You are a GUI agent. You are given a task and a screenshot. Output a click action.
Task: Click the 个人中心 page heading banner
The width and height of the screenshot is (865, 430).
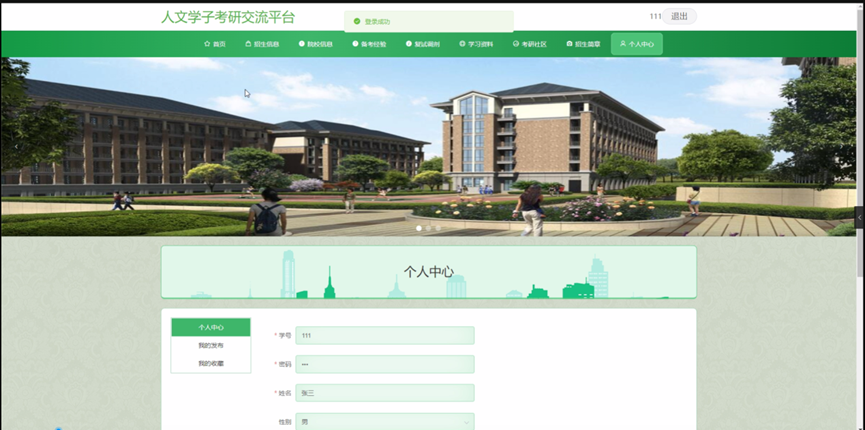429,272
